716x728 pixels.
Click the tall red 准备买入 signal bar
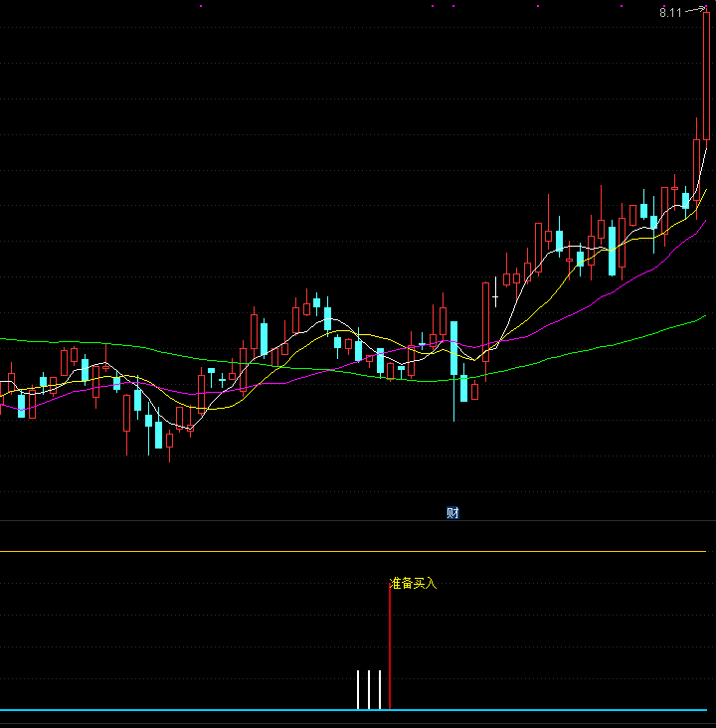[390, 646]
